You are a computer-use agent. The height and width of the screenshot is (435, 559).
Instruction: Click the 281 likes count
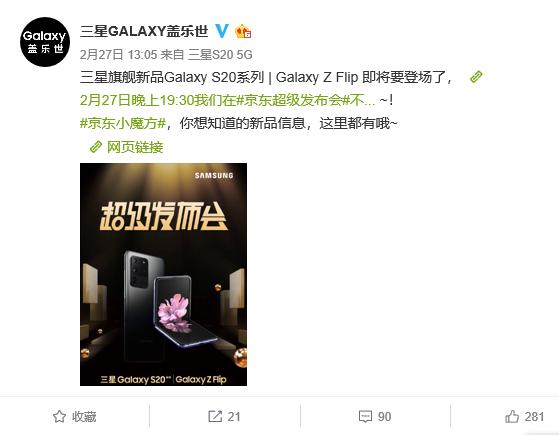pyautogui.click(x=534, y=416)
